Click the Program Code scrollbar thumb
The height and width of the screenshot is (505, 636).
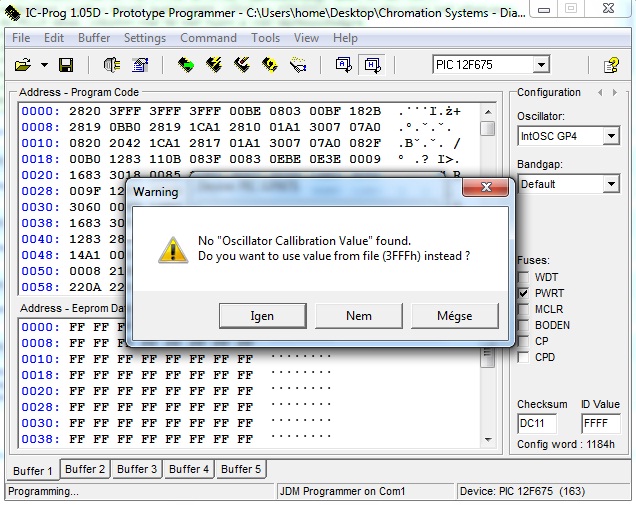pos(488,129)
